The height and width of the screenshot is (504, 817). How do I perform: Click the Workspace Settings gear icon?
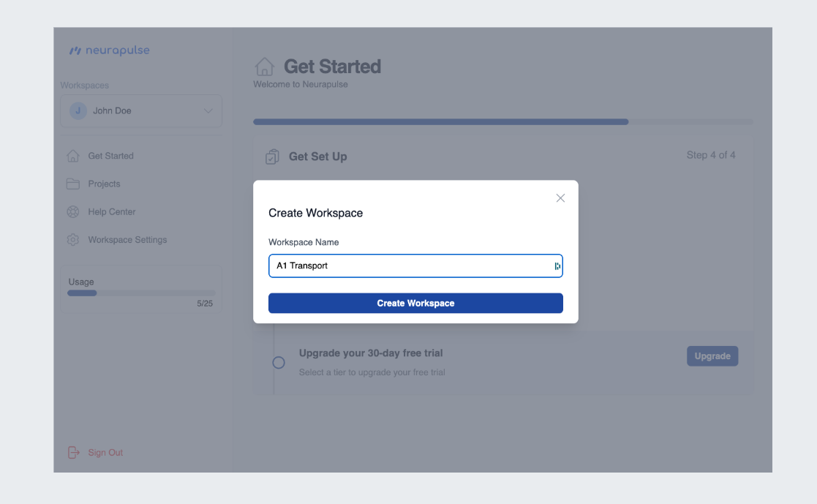(72, 239)
